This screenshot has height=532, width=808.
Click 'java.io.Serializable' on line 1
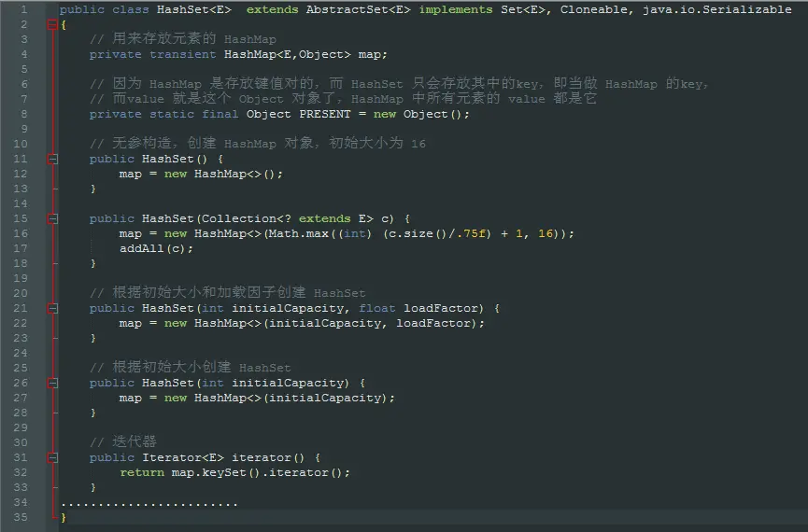pyautogui.click(x=716, y=9)
